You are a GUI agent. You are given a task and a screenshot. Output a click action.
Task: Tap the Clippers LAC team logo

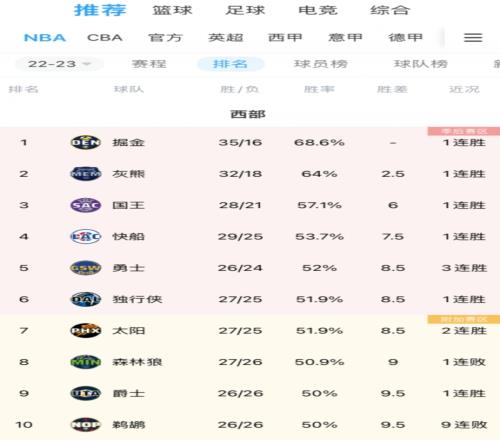(86, 237)
